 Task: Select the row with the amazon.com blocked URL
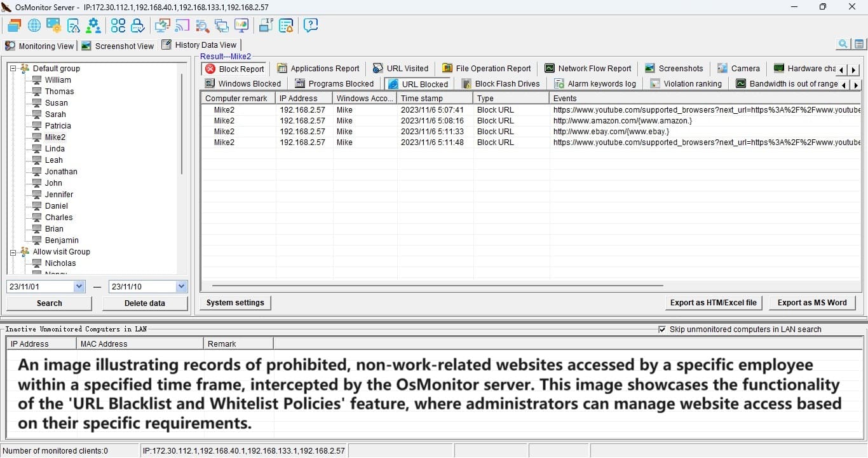pos(531,120)
